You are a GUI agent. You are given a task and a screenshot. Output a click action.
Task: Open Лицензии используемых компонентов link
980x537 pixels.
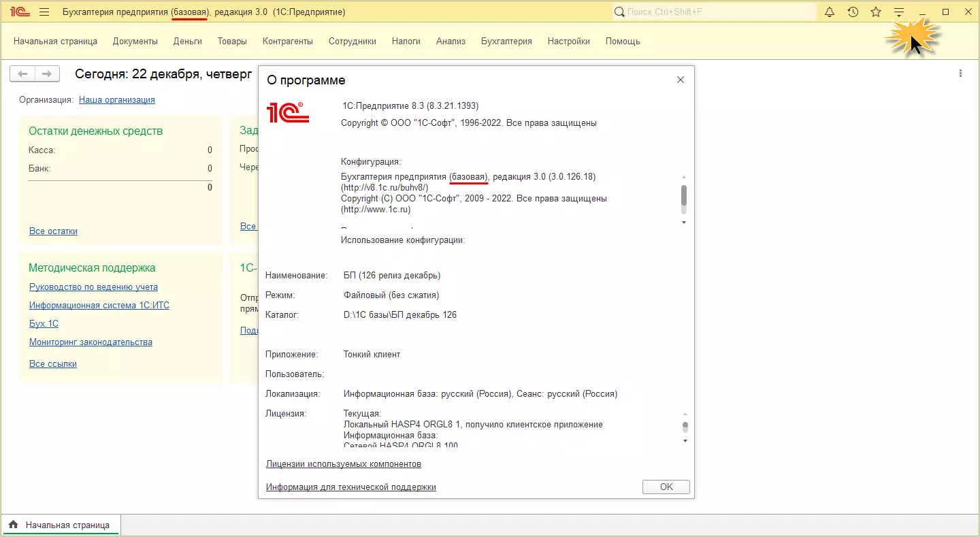point(344,463)
